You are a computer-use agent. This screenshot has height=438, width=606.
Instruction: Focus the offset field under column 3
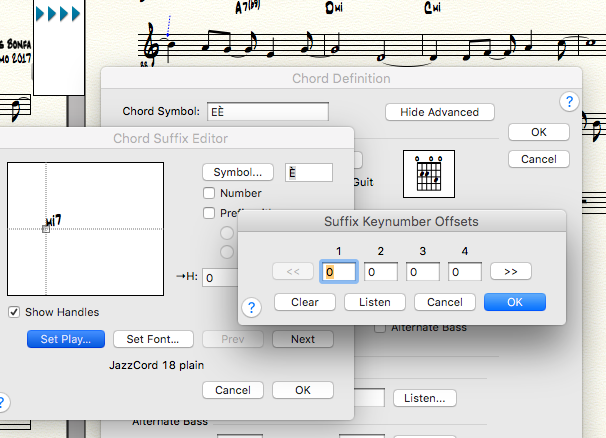(x=421, y=271)
